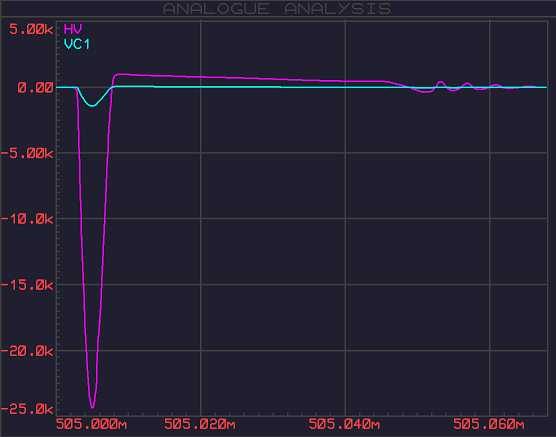The height and width of the screenshot is (437, 556).
Task: Click the first HV ringing peak past 505.050m
Action: point(441,82)
